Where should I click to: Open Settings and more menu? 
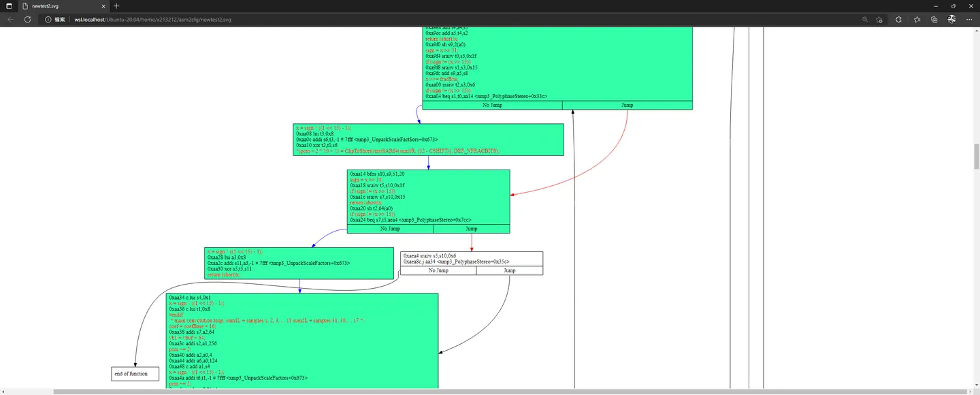pos(970,20)
